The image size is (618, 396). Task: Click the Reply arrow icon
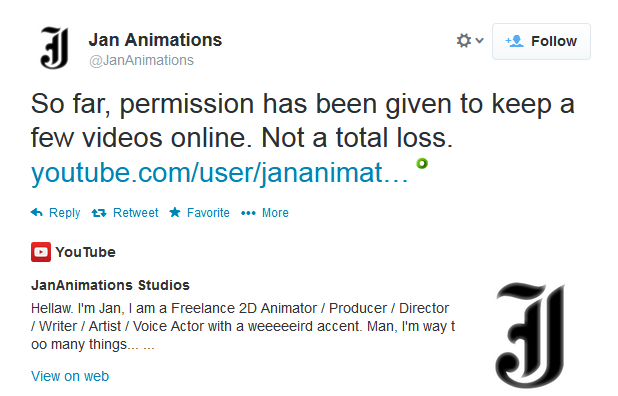click(x=37, y=213)
